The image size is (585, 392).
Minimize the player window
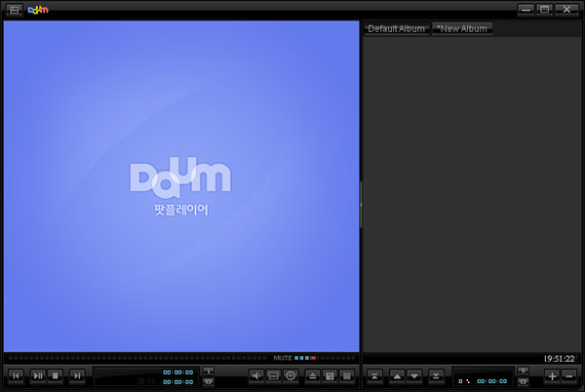pos(526,10)
